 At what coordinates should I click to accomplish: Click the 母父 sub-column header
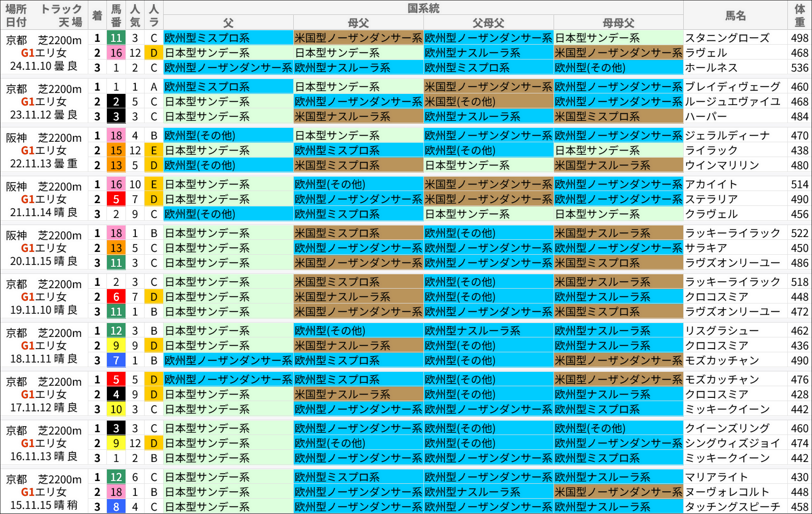tap(358, 22)
